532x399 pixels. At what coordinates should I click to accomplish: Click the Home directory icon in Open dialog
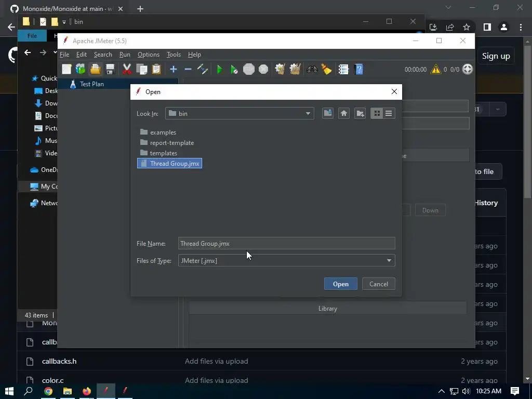[x=344, y=113]
